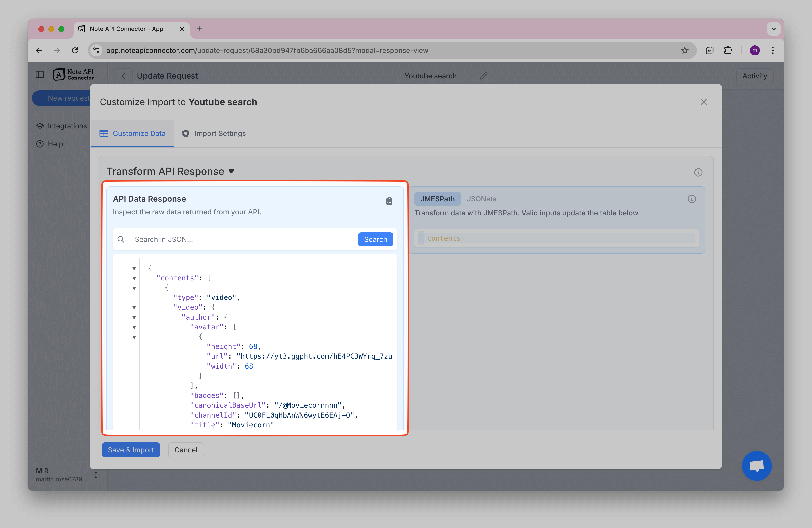Select JMESPath transform mode
This screenshot has width=812, height=528.
pyautogui.click(x=437, y=199)
